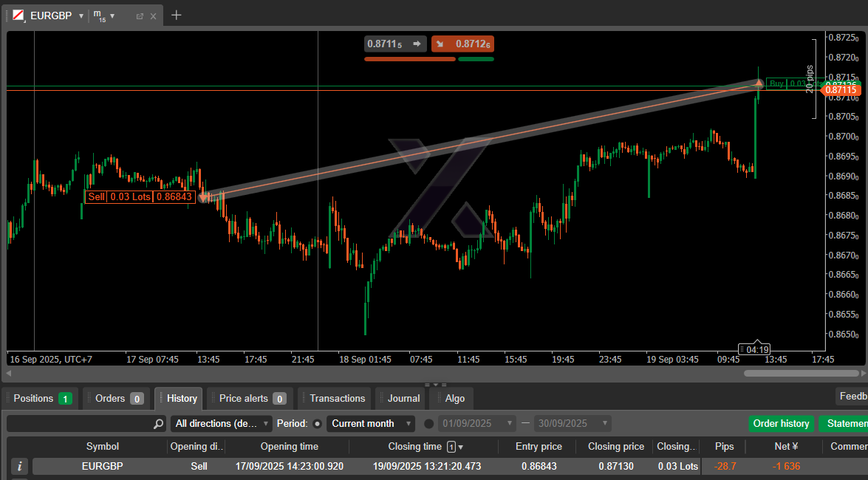This screenshot has width=868, height=480.
Task: Click the search magnifier icon in History
Action: [x=158, y=424]
